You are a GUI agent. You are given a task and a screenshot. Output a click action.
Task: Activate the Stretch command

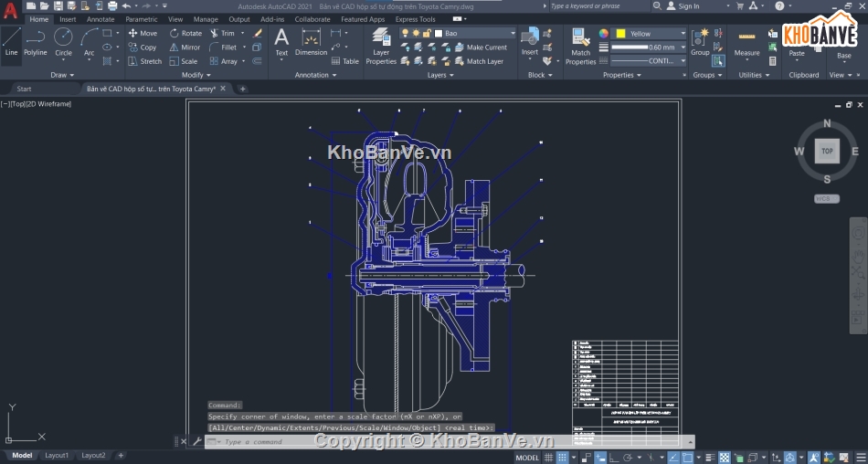pos(145,61)
